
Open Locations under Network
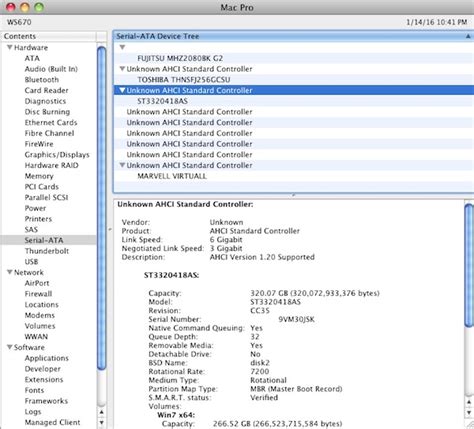[41, 304]
